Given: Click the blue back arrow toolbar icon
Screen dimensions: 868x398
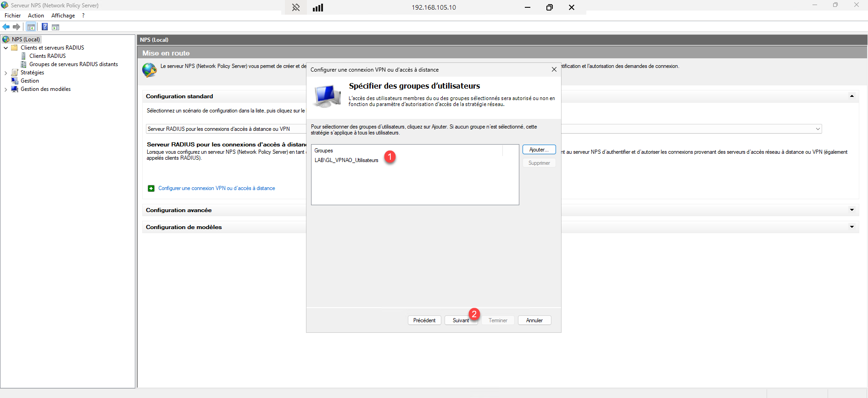Looking at the screenshot, I should [6, 27].
